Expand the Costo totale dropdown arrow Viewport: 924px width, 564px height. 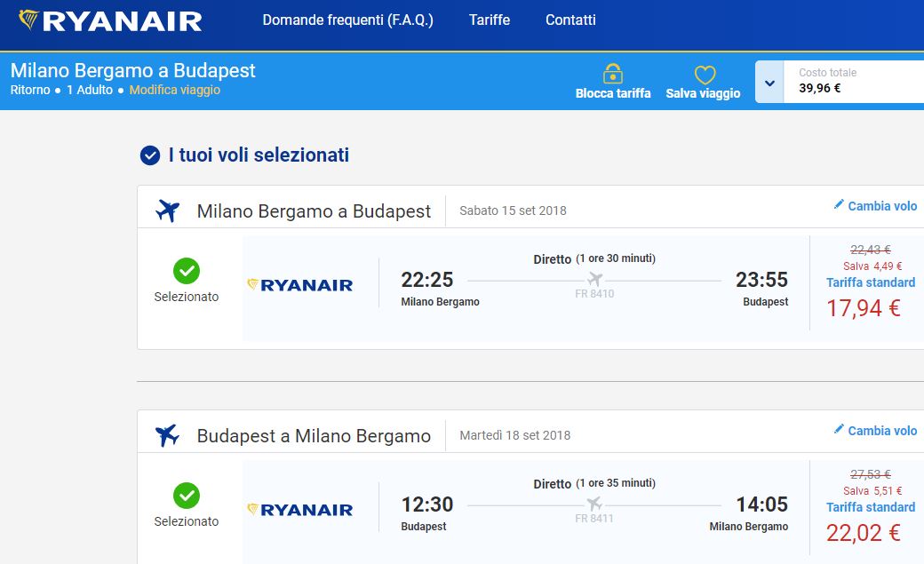pyautogui.click(x=769, y=83)
